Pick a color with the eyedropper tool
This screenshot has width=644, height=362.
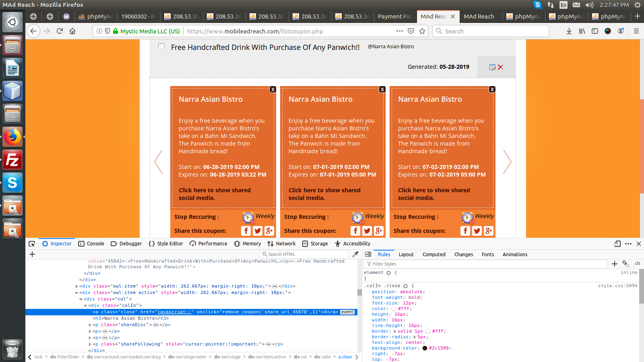[355, 254]
